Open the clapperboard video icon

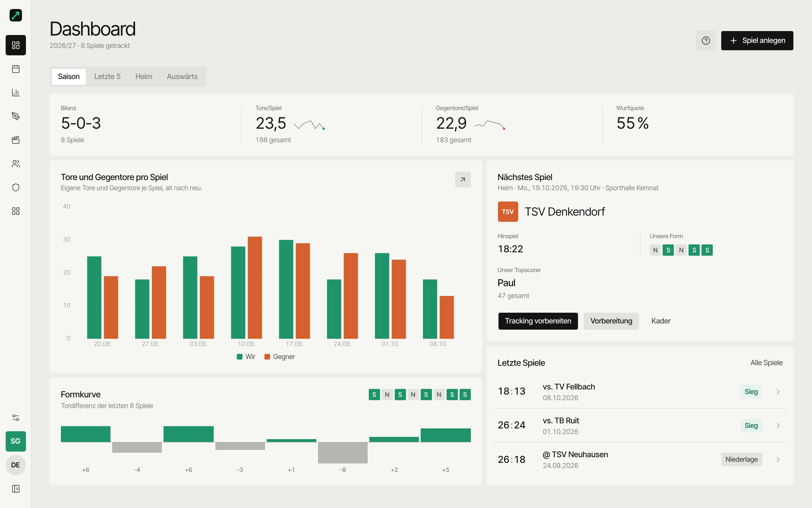pyautogui.click(x=16, y=140)
